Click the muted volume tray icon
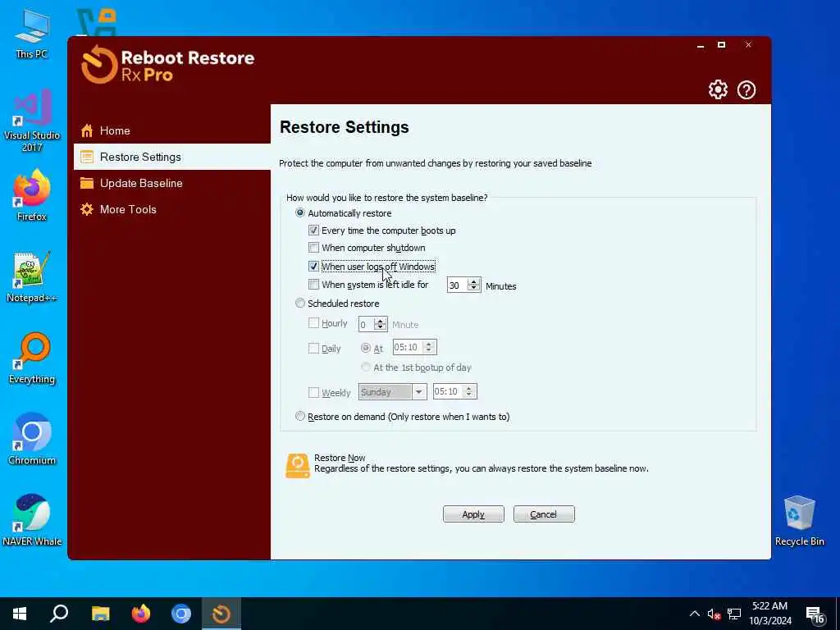This screenshot has height=630, width=840. 714,614
